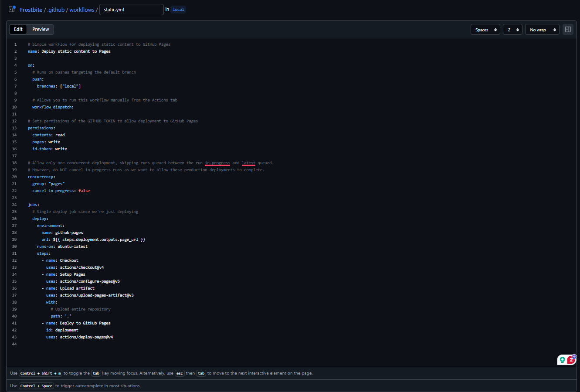Click the '# Runs on pushes targeting' comment
Image resolution: width=580 pixels, height=392 pixels.
84,72
